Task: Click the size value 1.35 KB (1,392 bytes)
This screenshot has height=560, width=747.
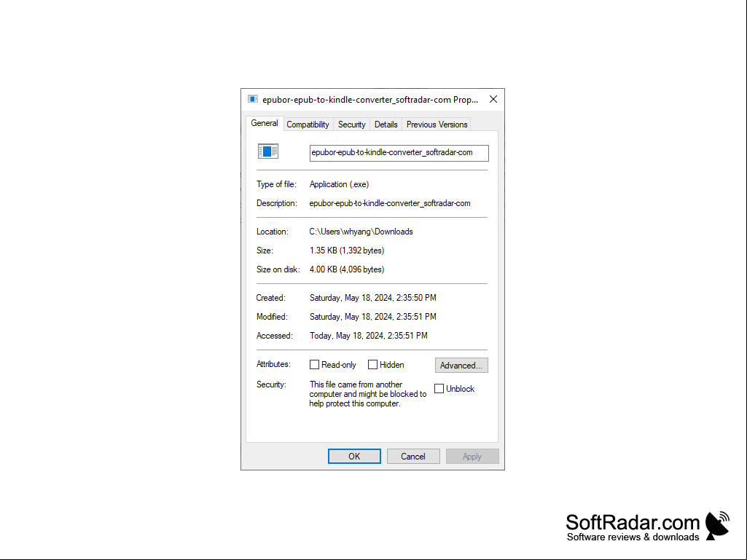Action: click(347, 251)
